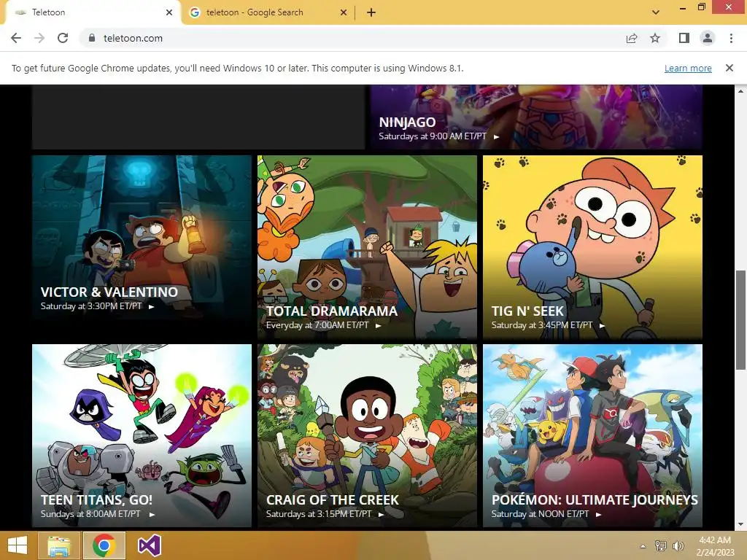
Task: Close the Teletoon tab
Action: (x=169, y=12)
